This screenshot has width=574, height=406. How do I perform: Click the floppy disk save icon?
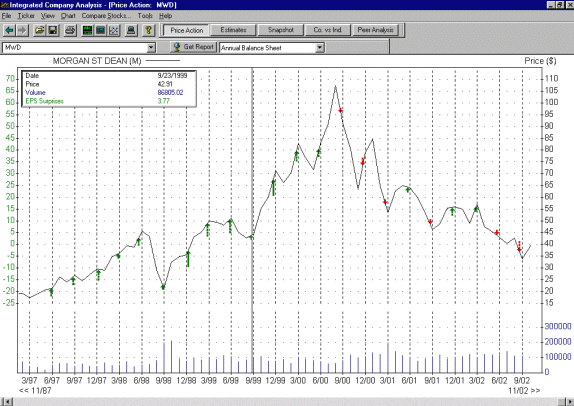point(53,30)
